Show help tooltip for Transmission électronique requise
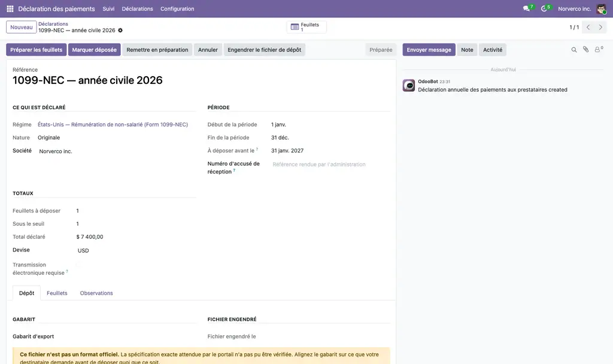Viewport: 613px width, 364px height. click(x=67, y=271)
